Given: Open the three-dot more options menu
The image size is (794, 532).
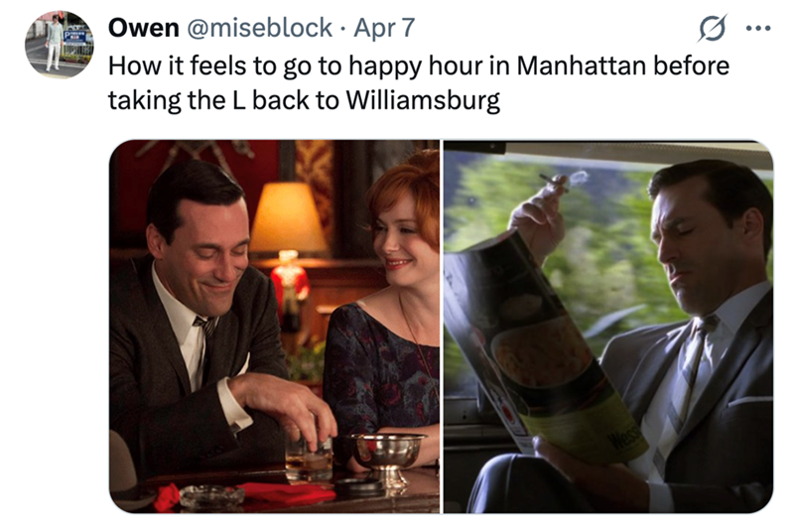Looking at the screenshot, I should point(758,29).
